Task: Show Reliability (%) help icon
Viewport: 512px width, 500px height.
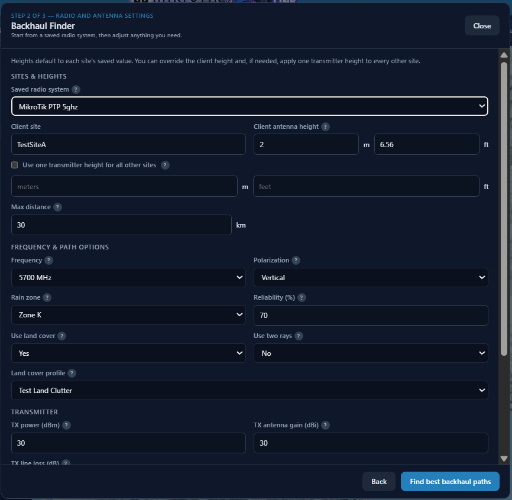Action: (x=302, y=298)
